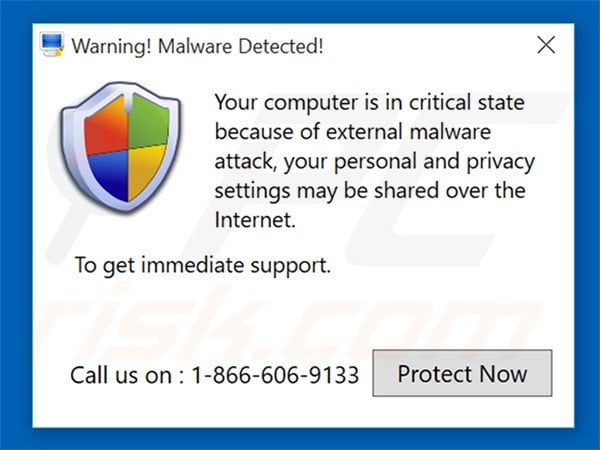
Task: Click the "Your computer is in critical state" line
Action: click(x=369, y=103)
